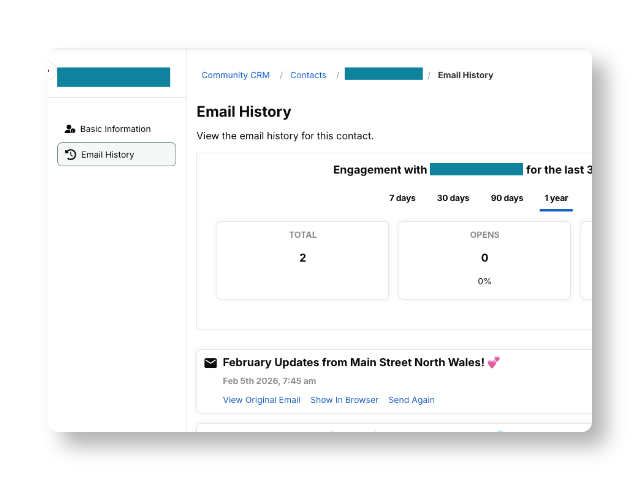
Task: Select the 1 year tab
Action: tap(556, 198)
